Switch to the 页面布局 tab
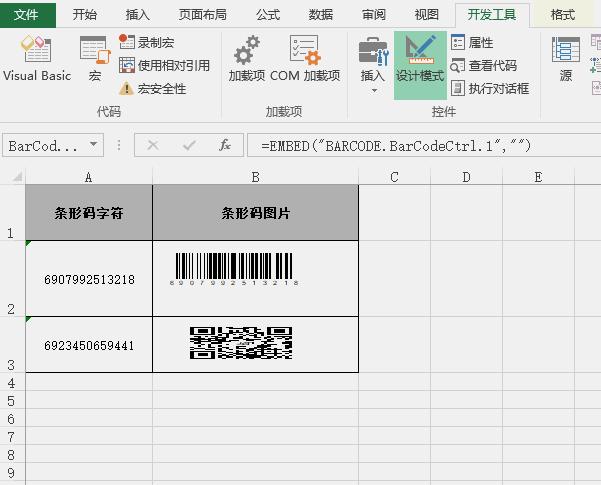This screenshot has height=485, width=601. coord(202,15)
